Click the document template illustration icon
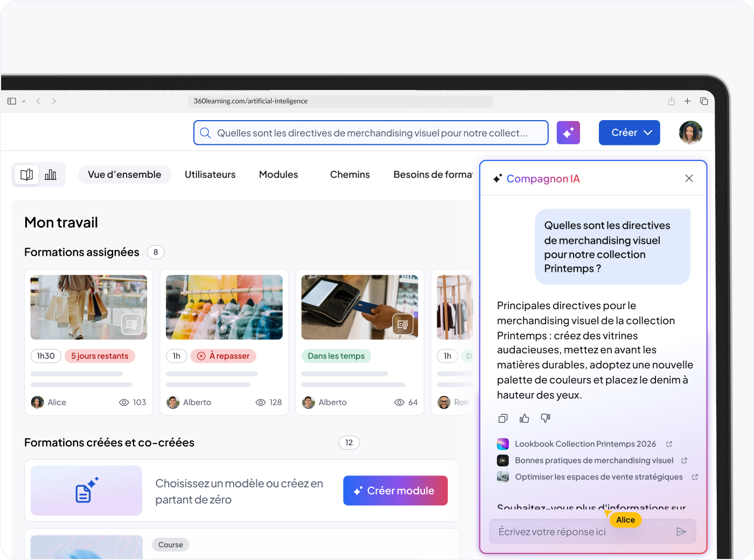Screen dimensions: 754x560 click(x=86, y=490)
